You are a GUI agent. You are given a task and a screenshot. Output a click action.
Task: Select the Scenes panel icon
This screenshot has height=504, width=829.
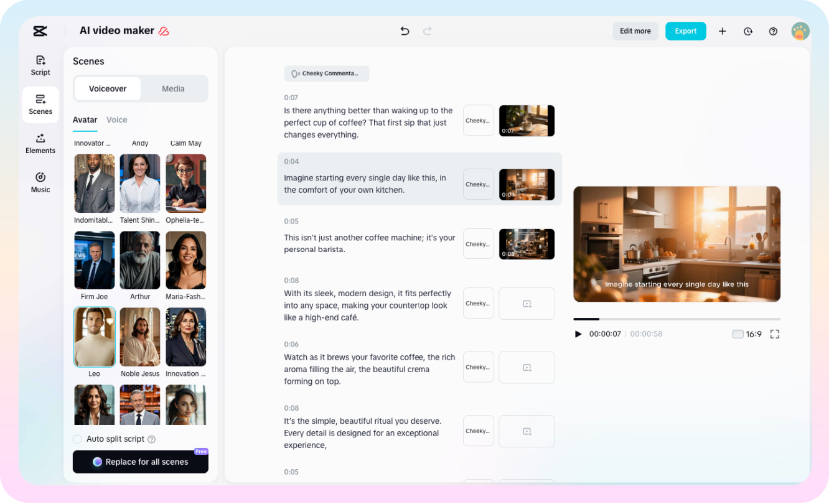(40, 105)
